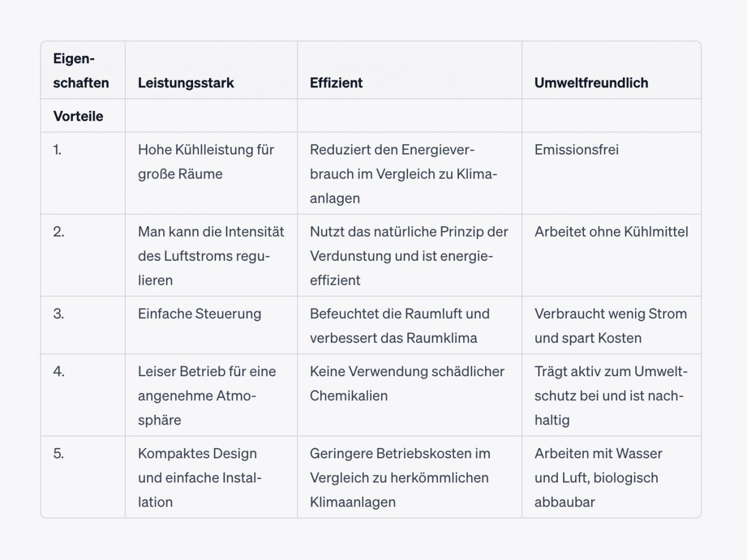Click the "Man kann die Intensität" cell
Image resolution: width=747 pixels, height=560 pixels.
click(x=211, y=256)
